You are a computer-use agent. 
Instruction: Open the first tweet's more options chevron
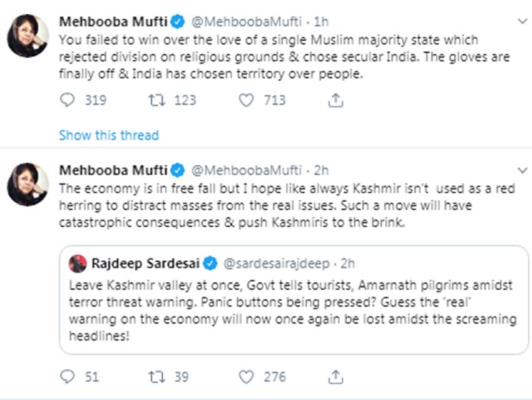[523, 22]
